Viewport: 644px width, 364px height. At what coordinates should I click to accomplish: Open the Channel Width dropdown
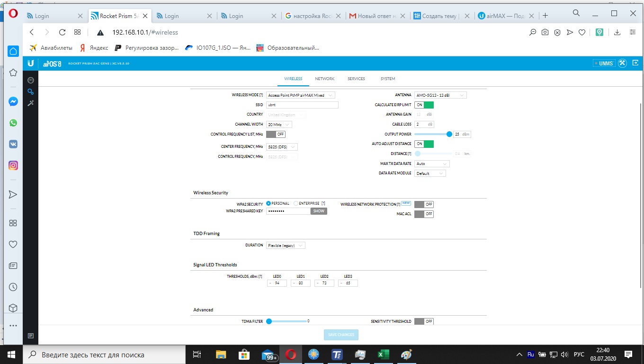click(279, 124)
